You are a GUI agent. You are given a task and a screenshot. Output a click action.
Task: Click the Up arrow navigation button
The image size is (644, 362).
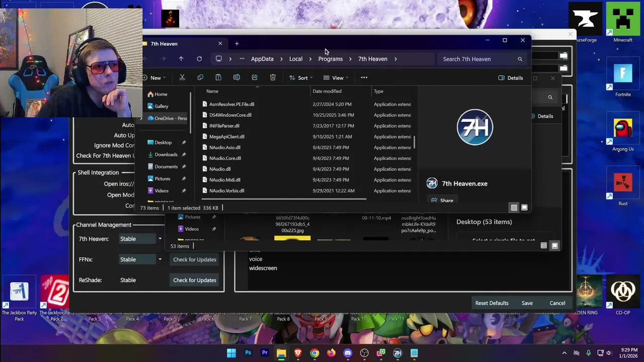pyautogui.click(x=181, y=59)
